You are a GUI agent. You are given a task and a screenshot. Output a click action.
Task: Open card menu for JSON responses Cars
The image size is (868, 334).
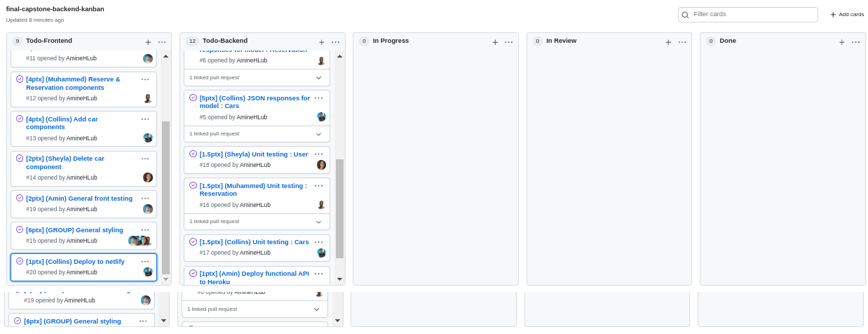[318, 98]
